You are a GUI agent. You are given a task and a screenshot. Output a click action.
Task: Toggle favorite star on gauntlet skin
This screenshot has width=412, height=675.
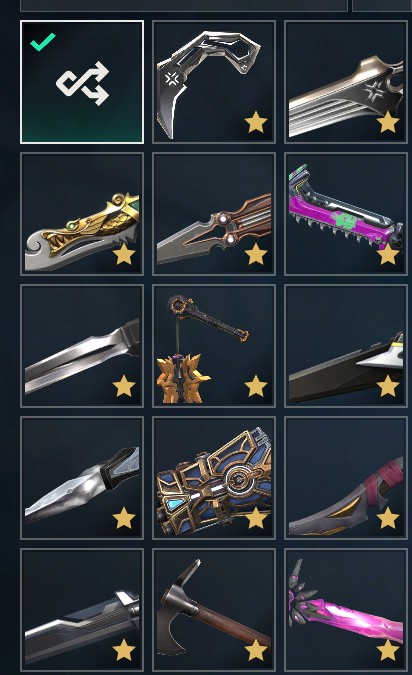click(x=256, y=518)
